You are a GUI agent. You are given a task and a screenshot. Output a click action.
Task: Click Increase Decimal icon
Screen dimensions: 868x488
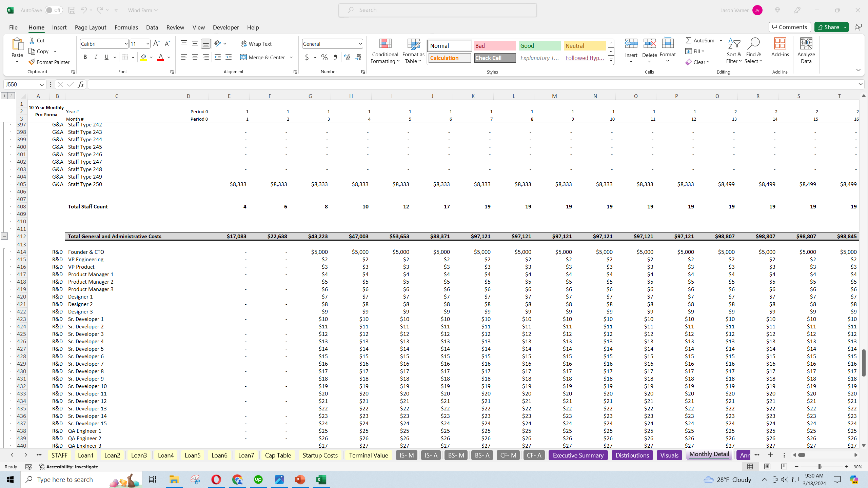[x=347, y=57]
